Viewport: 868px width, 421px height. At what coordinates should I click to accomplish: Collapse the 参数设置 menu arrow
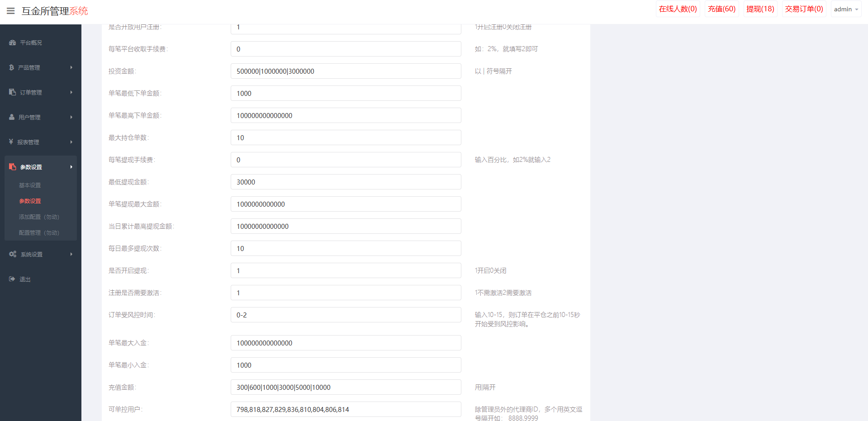tap(71, 167)
